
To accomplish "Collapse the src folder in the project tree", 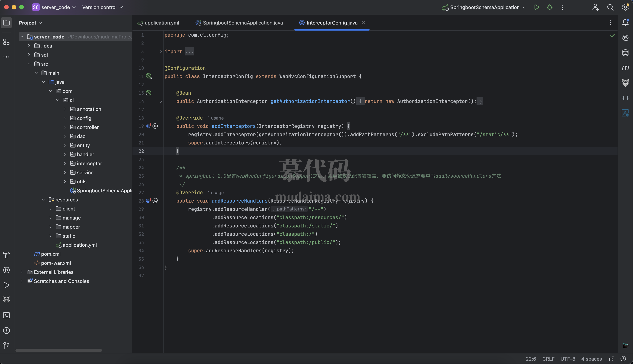I will pos(29,64).
